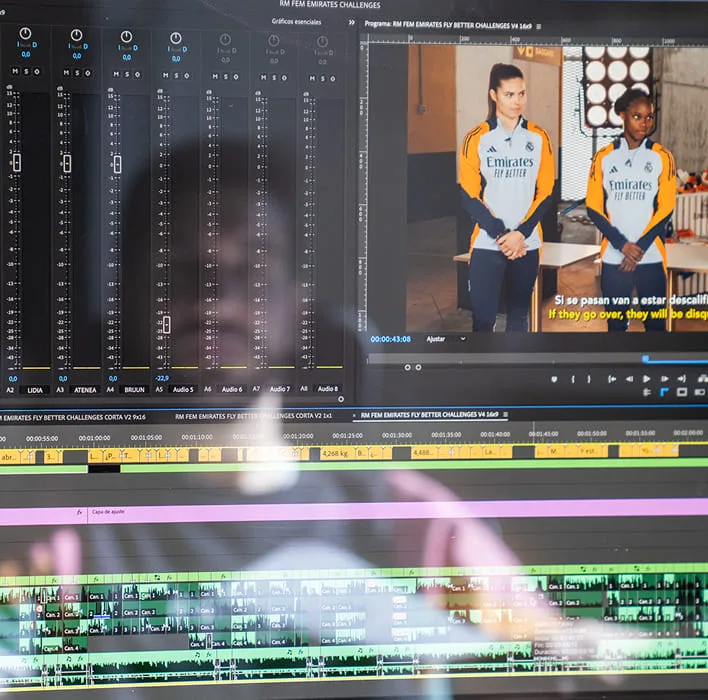Click the Go to In point icon
708x700 pixels.
click(612, 379)
